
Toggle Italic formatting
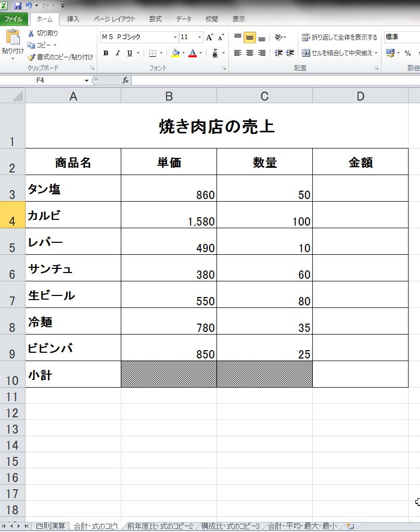(x=118, y=53)
